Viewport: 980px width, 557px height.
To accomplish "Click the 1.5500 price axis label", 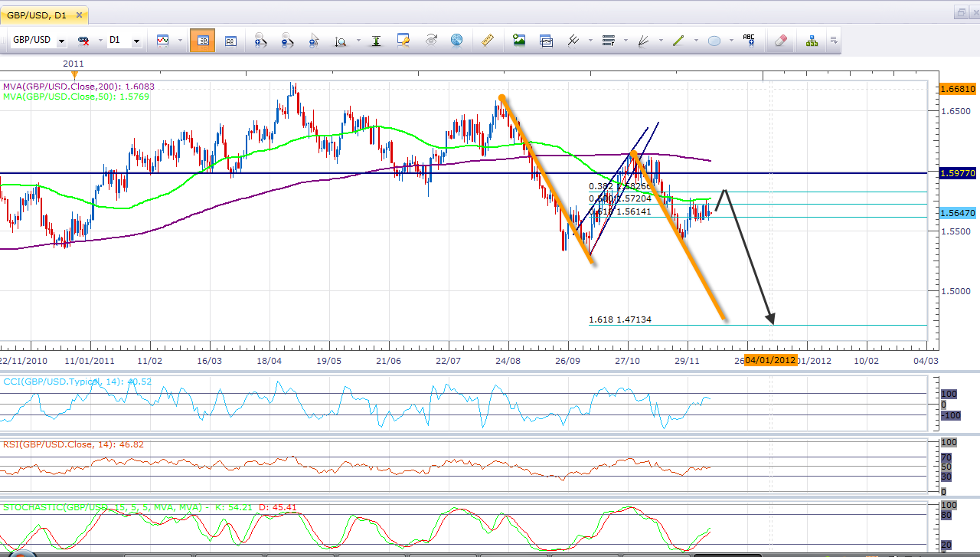I will 955,231.
